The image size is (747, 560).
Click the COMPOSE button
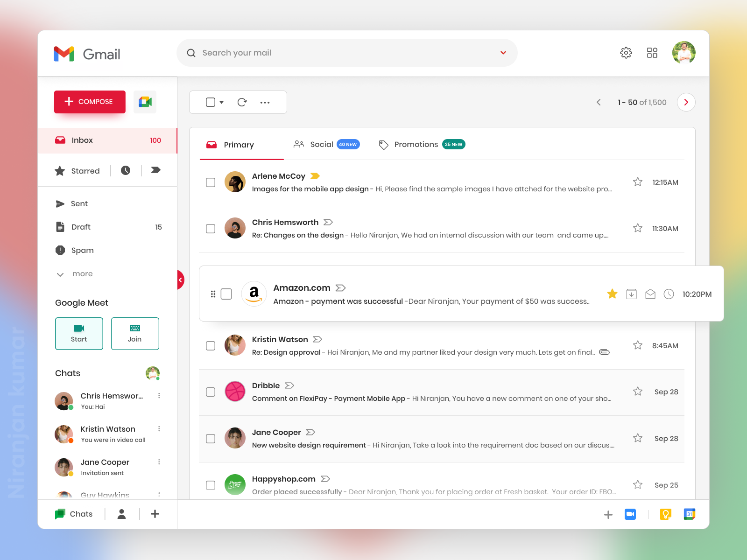tap(90, 102)
